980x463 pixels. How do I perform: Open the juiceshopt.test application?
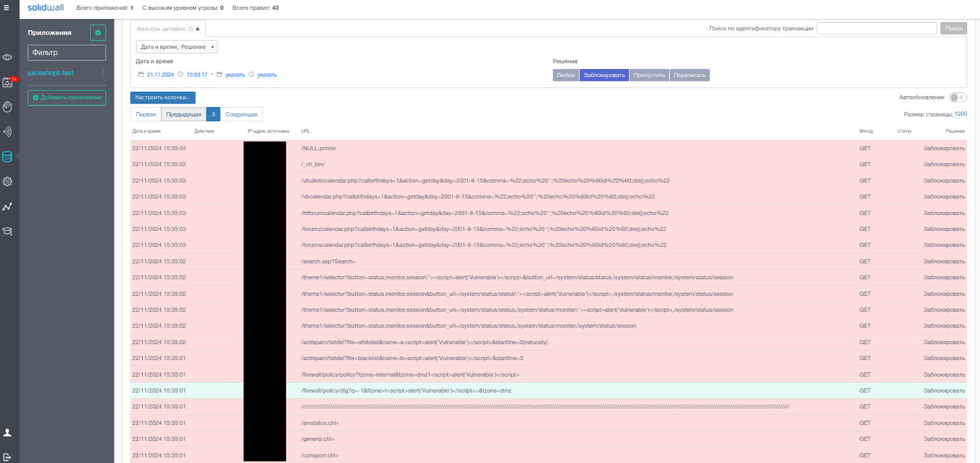50,73
